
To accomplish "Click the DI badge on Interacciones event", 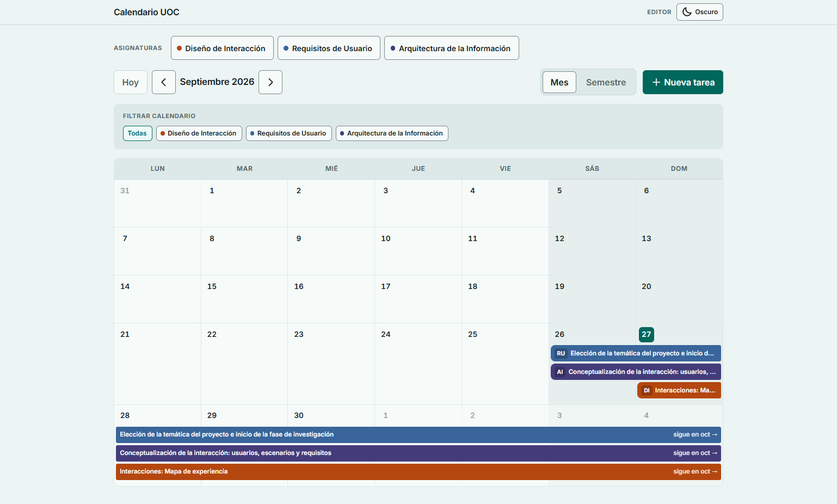I will point(647,390).
